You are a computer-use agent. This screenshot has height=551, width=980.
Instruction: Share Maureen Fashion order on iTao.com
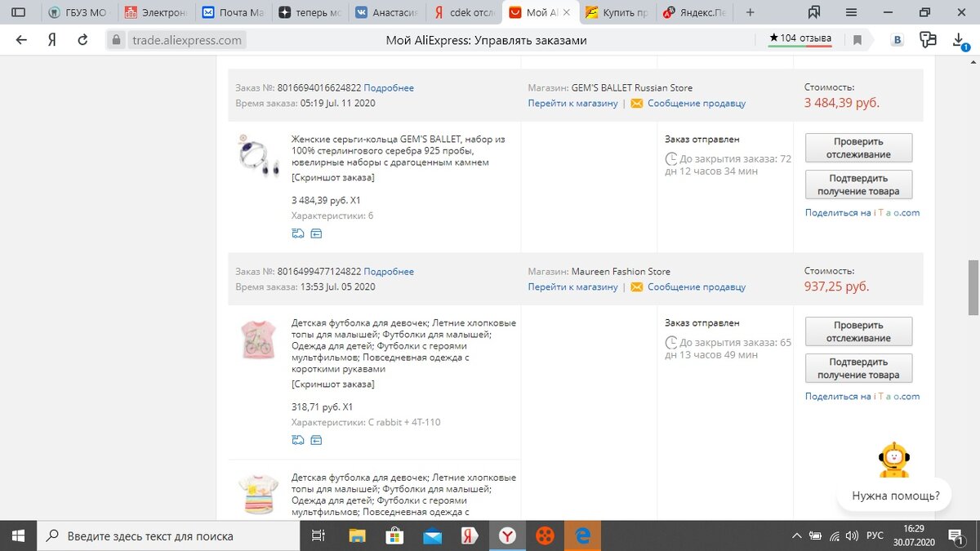point(862,397)
